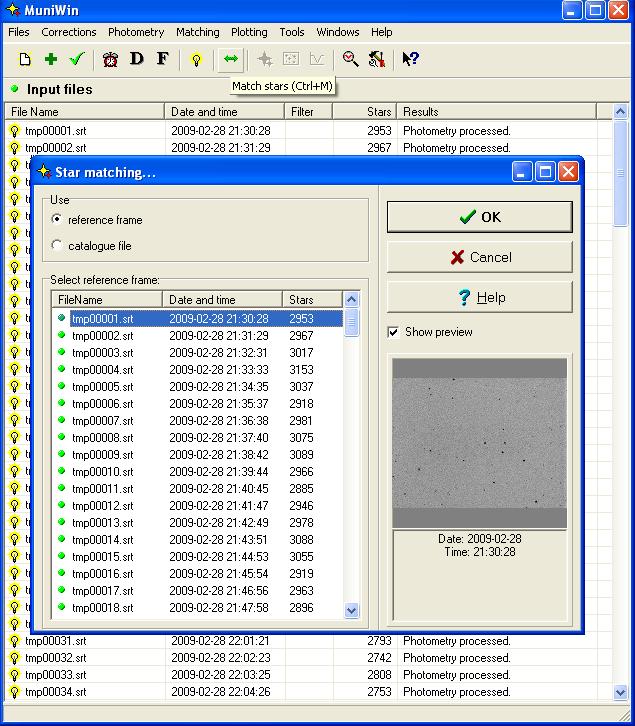Click the green checkmark toolbar icon

(x=77, y=60)
